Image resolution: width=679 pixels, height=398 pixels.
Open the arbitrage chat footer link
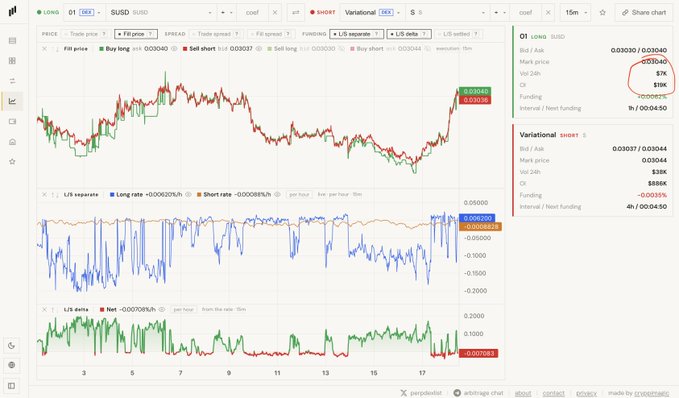click(x=483, y=393)
